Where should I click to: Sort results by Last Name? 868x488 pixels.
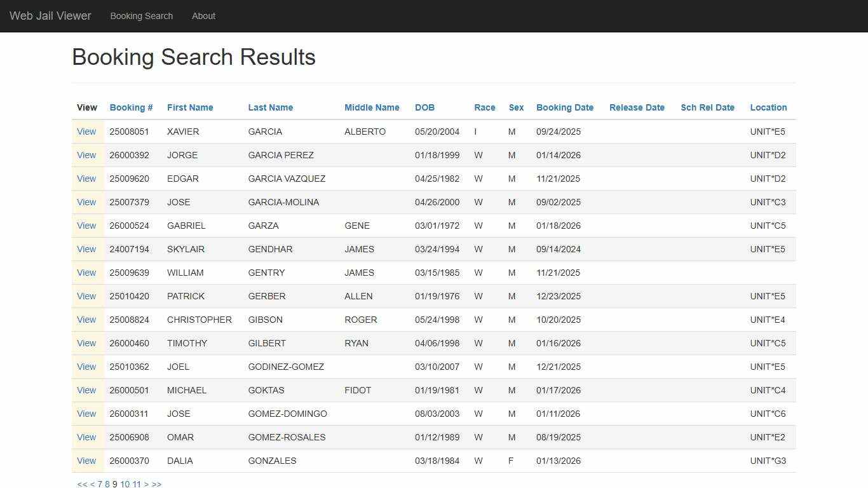[271, 107]
